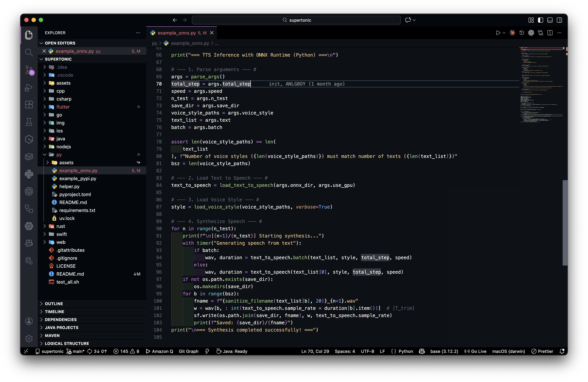Open Run and Debug view
The height and width of the screenshot is (382, 588).
click(x=29, y=88)
